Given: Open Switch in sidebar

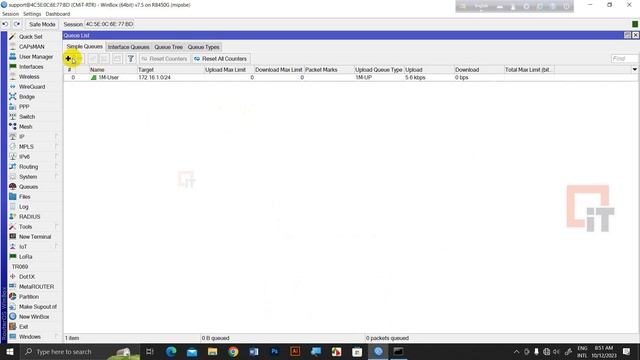Looking at the screenshot, I should point(27,116).
